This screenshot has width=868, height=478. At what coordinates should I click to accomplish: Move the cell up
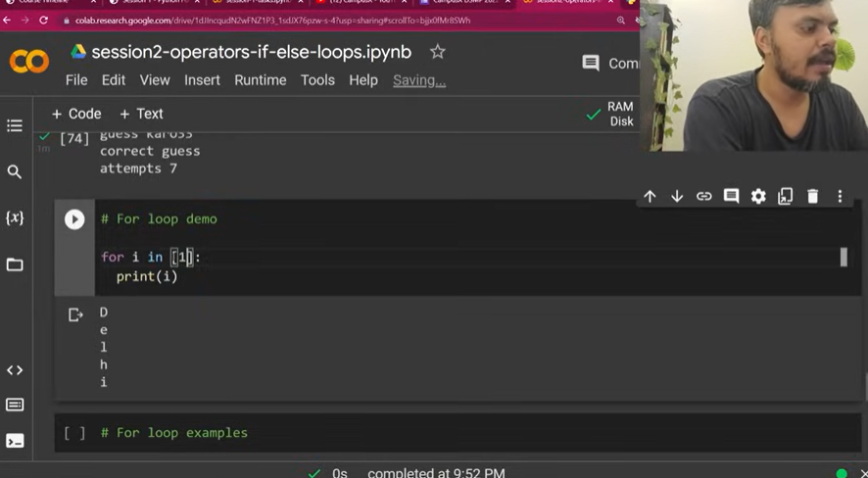click(x=650, y=197)
